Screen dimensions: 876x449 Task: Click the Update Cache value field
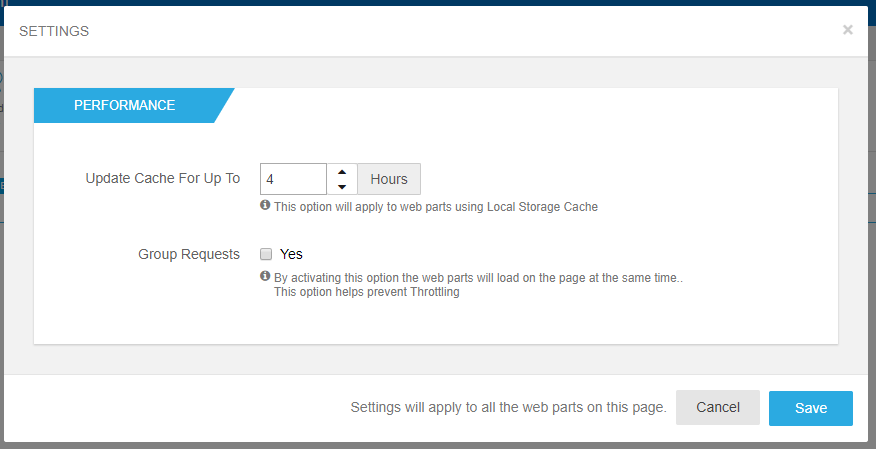click(293, 179)
